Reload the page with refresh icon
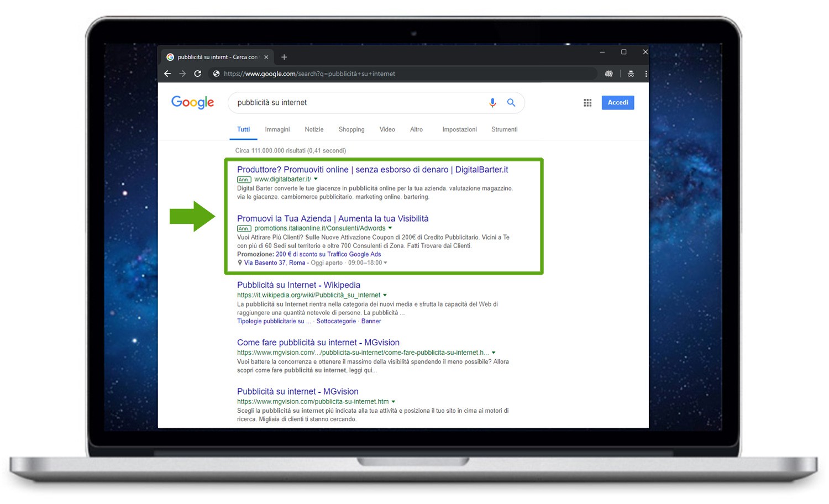The image size is (829, 504). coord(197,73)
